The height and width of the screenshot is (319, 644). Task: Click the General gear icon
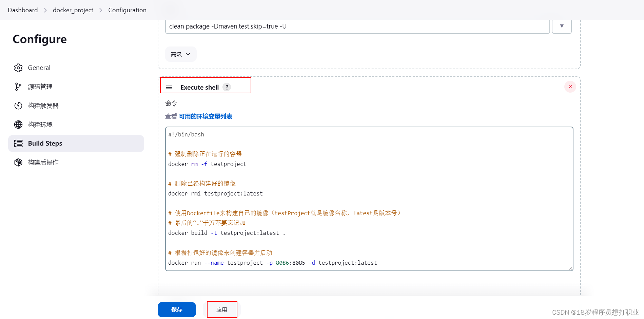18,68
